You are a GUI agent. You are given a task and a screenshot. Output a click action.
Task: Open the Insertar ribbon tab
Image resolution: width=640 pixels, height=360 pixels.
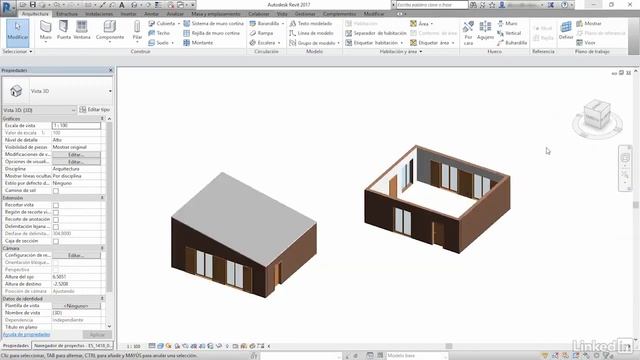(x=128, y=14)
